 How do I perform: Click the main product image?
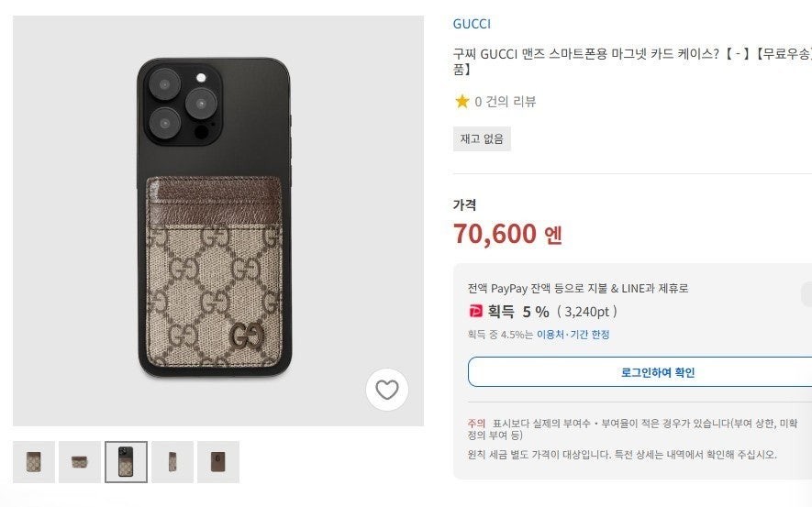click(x=218, y=220)
